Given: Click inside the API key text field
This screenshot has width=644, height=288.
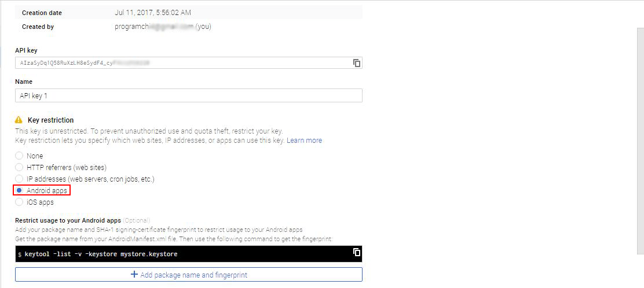Looking at the screenshot, I should tap(183, 63).
